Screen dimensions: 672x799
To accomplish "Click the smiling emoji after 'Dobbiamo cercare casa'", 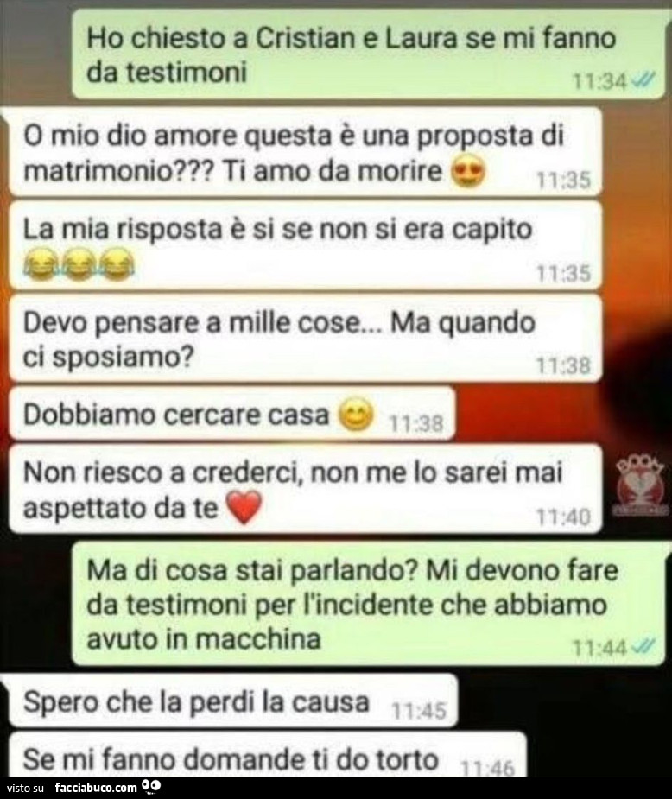I will coord(357,415).
